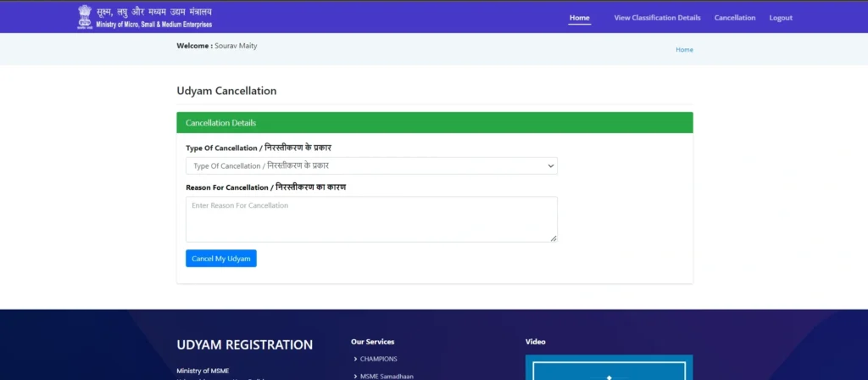868x380 pixels.
Task: Click the Home breadcrumb link
Action: click(x=684, y=49)
